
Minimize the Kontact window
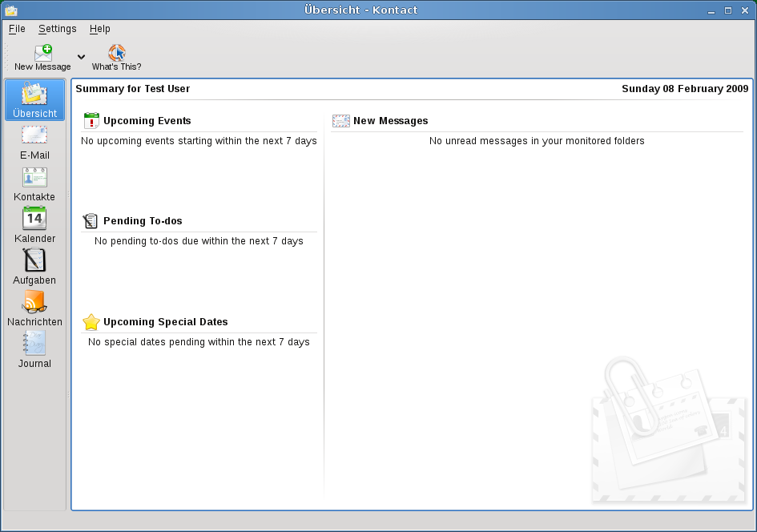(711, 10)
